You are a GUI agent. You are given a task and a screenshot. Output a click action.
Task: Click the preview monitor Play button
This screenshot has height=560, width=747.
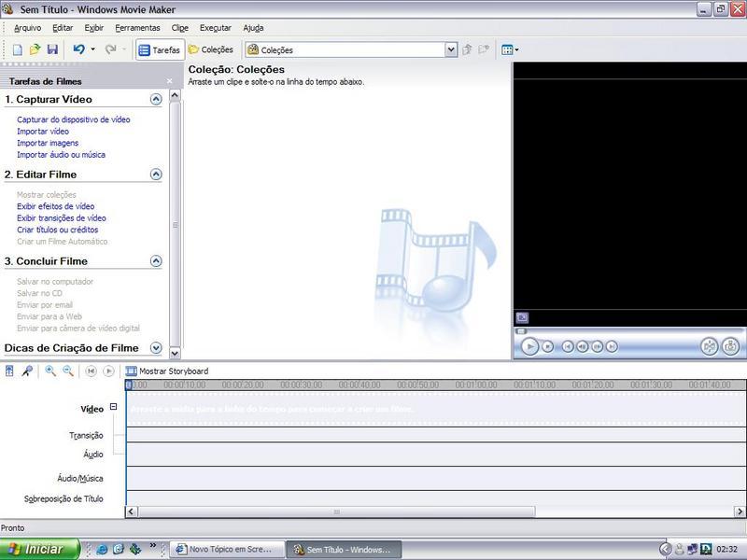click(529, 346)
